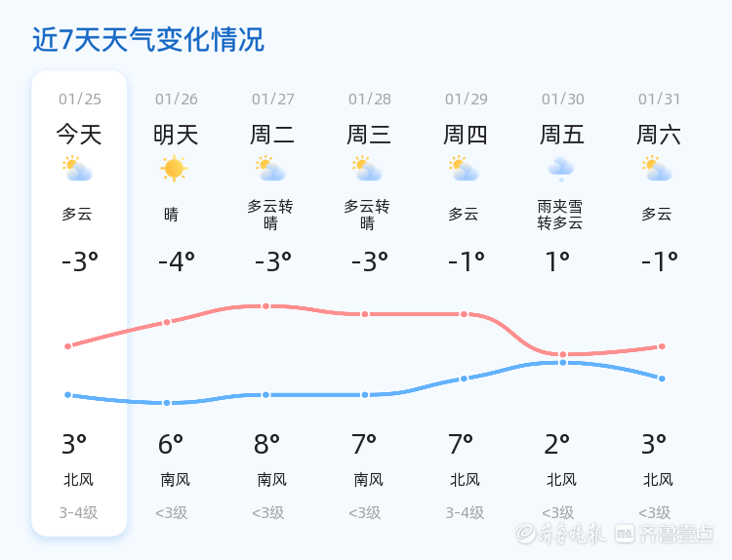Viewport: 732px width, 560px height.
Task: Select the 今天 day tab
Action: [x=79, y=135]
